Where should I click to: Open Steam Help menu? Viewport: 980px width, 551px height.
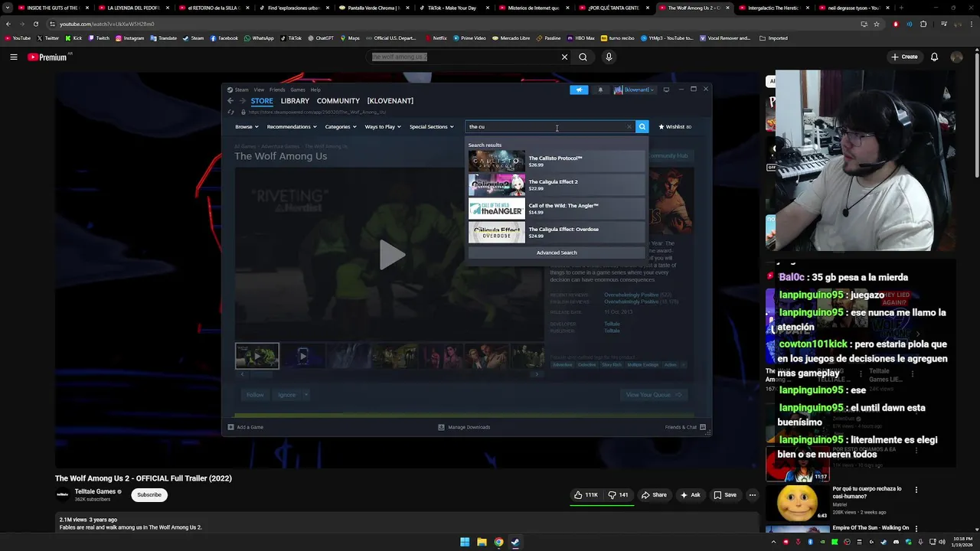coord(315,90)
